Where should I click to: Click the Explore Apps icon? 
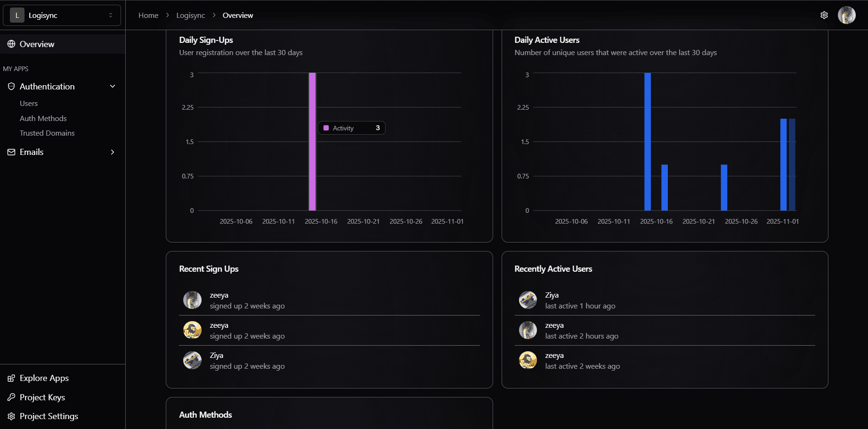coord(11,378)
